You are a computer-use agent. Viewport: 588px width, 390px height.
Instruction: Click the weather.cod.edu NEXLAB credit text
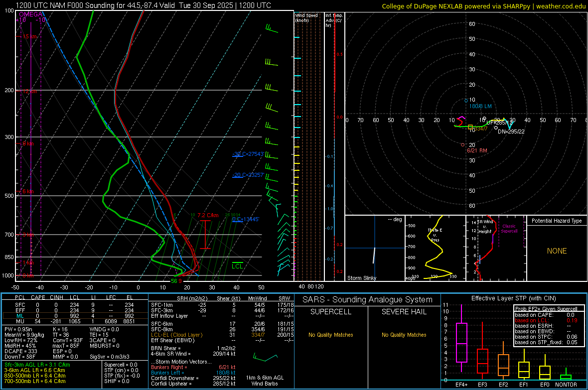(483, 6)
